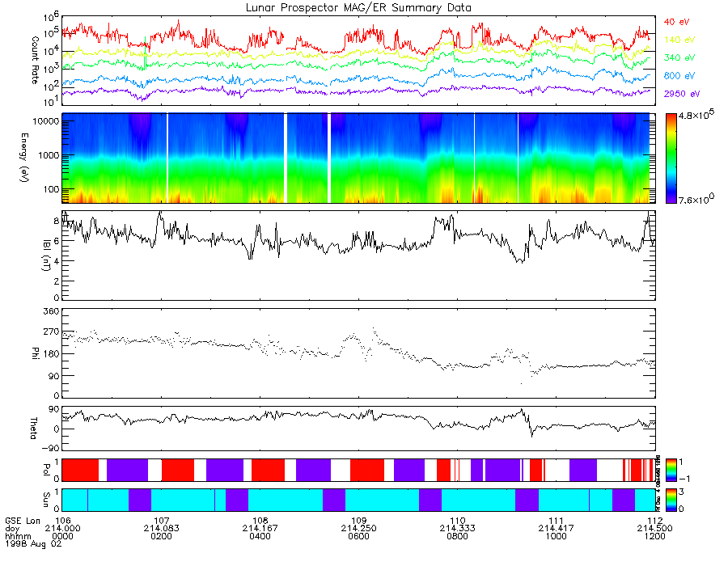Select the blue '800 eV' legend label
Image resolution: width=728 pixels, height=566 pixels.
[x=679, y=76]
